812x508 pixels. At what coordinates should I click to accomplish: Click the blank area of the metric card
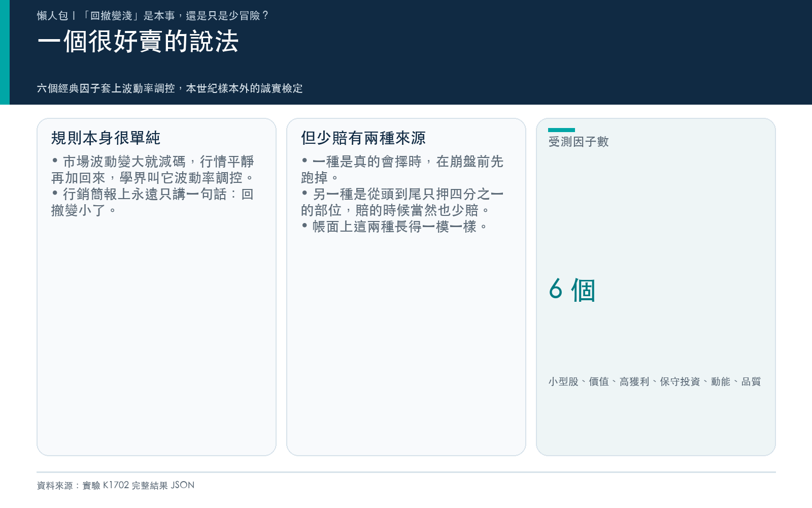pyautogui.click(x=656, y=213)
